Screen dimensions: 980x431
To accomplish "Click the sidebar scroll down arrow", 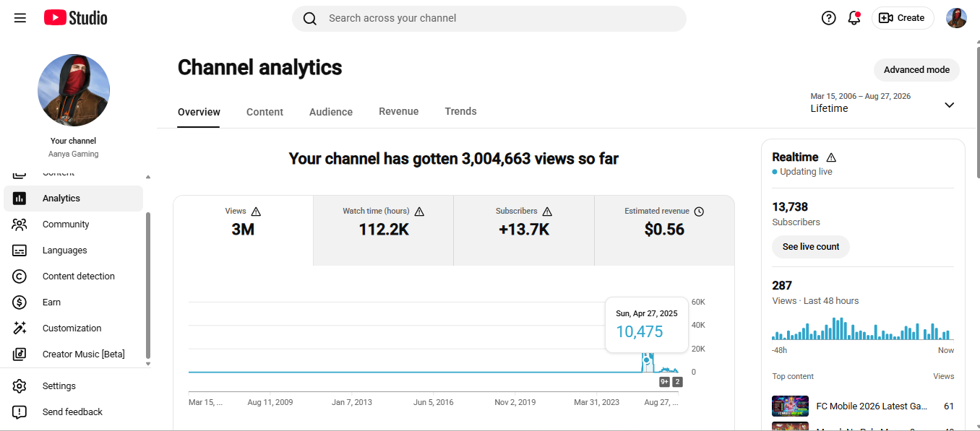I will [x=148, y=364].
